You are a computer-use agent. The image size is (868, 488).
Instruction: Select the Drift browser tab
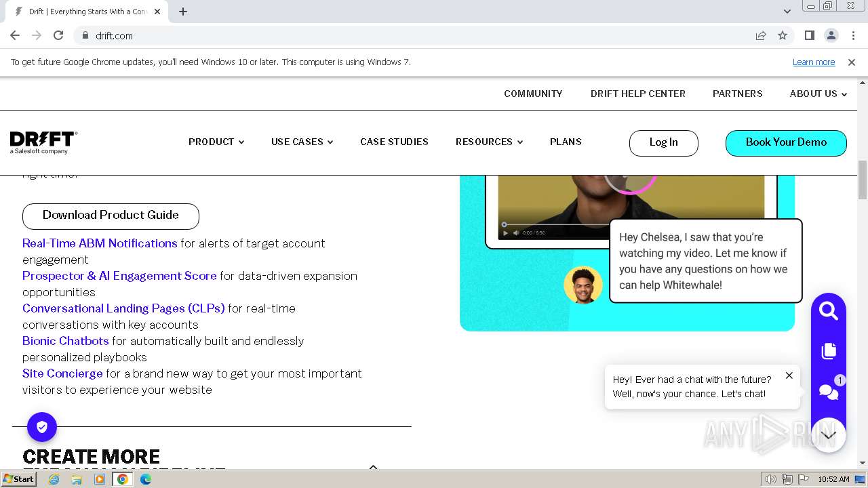88,12
